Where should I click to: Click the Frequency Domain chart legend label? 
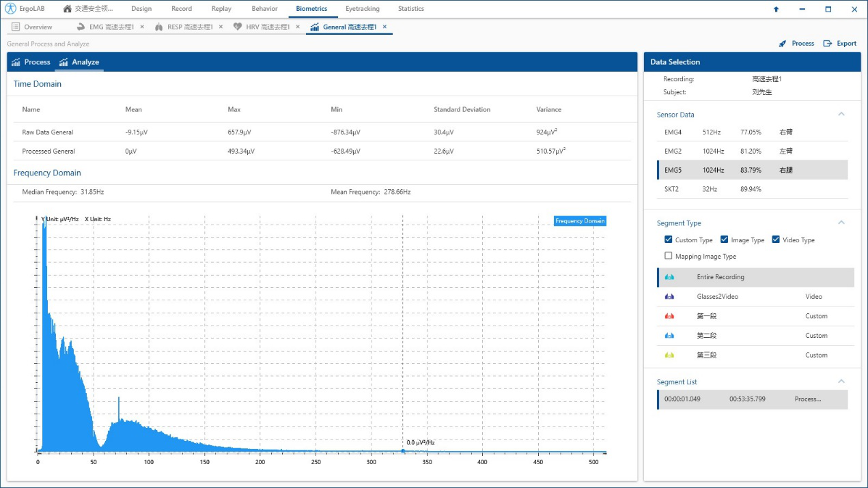click(580, 221)
